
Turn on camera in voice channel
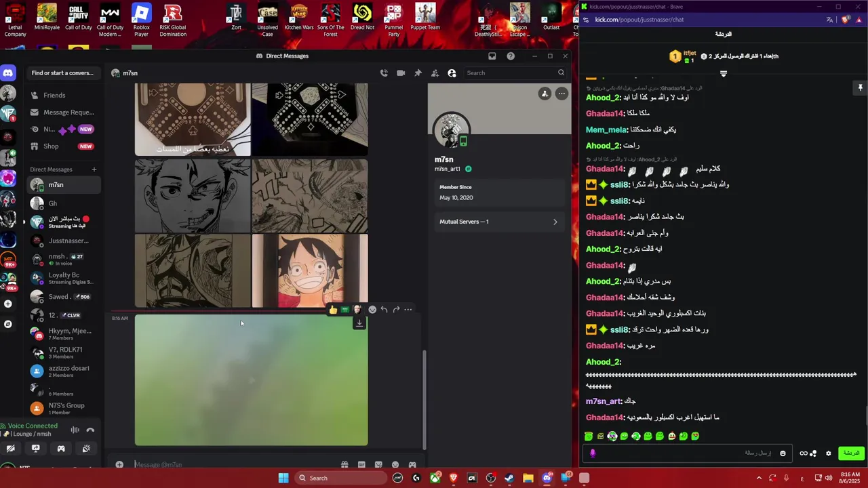pyautogui.click(x=11, y=449)
